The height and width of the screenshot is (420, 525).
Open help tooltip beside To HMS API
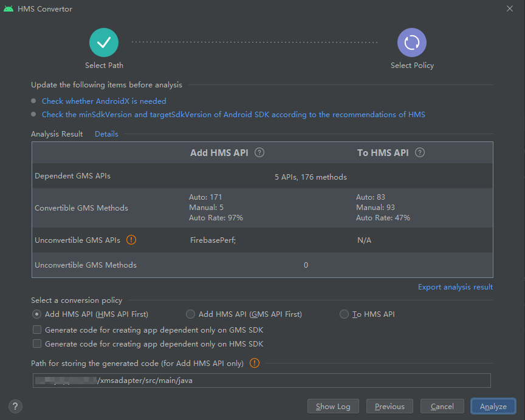[420, 152]
